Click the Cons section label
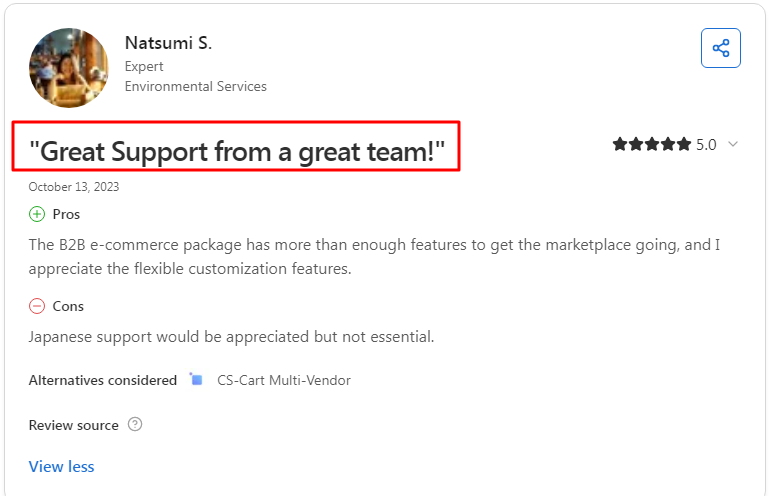769x496 pixels. pos(68,306)
